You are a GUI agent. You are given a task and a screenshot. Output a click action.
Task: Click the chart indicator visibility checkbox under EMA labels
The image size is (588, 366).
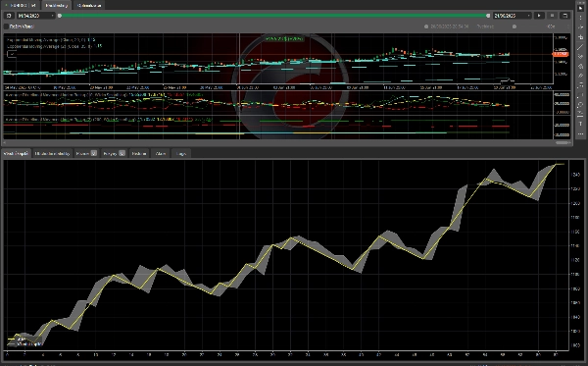pos(12,54)
